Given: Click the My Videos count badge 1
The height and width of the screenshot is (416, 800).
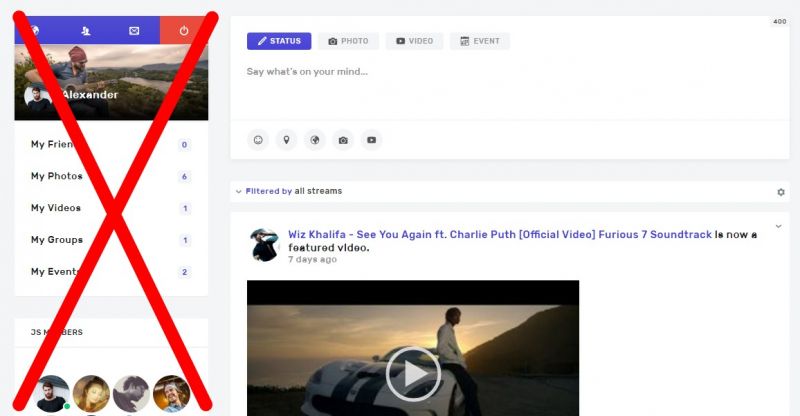Looking at the screenshot, I should pos(185,208).
